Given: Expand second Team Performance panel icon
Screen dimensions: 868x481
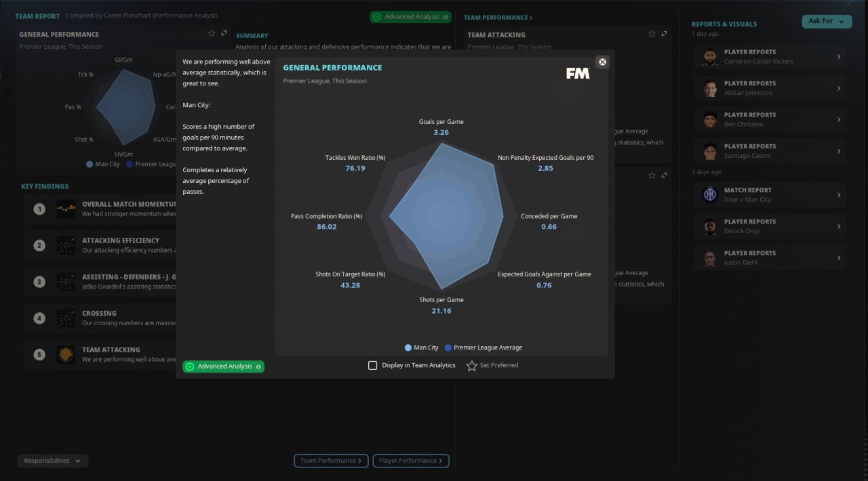Looking at the screenshot, I should coord(664,175).
